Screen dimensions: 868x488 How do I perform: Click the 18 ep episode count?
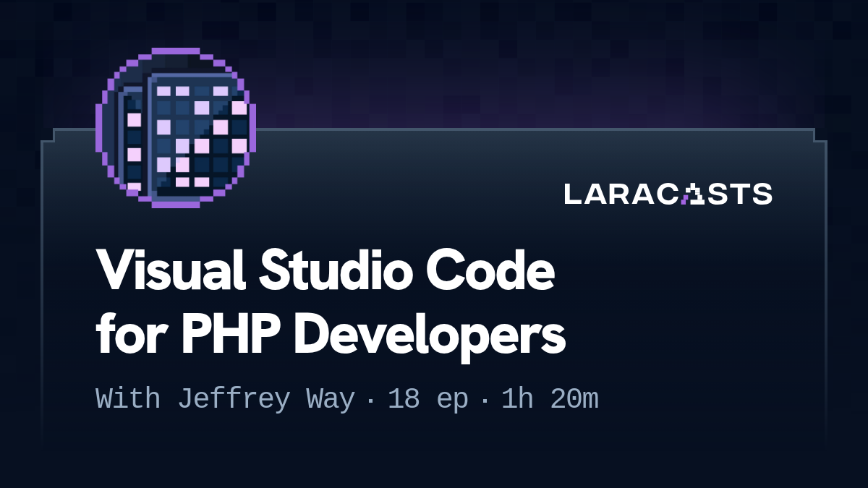[427, 399]
